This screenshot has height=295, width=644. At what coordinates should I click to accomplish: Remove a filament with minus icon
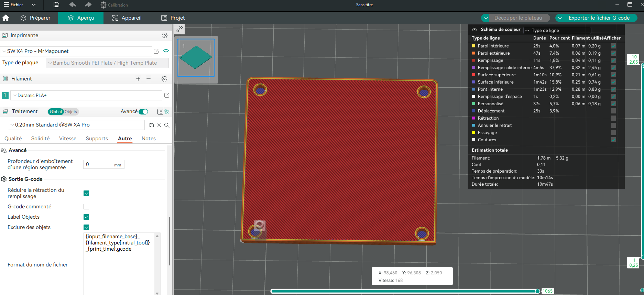tap(149, 79)
